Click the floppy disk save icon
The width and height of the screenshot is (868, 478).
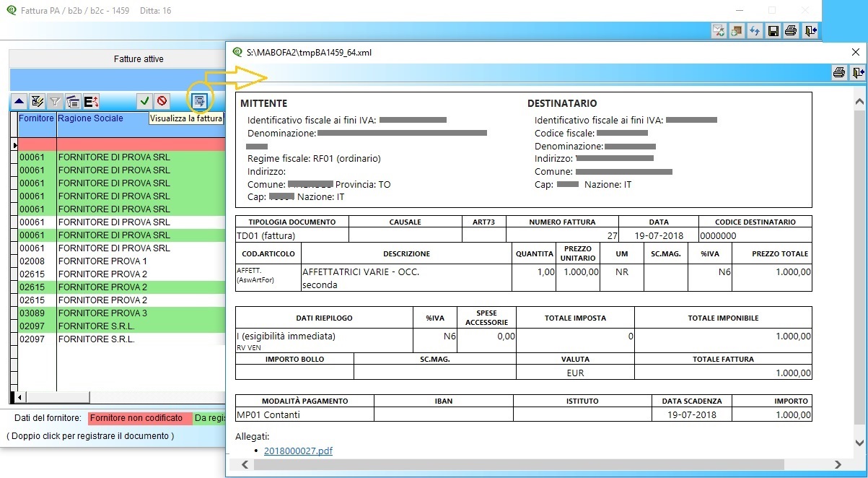click(x=773, y=30)
